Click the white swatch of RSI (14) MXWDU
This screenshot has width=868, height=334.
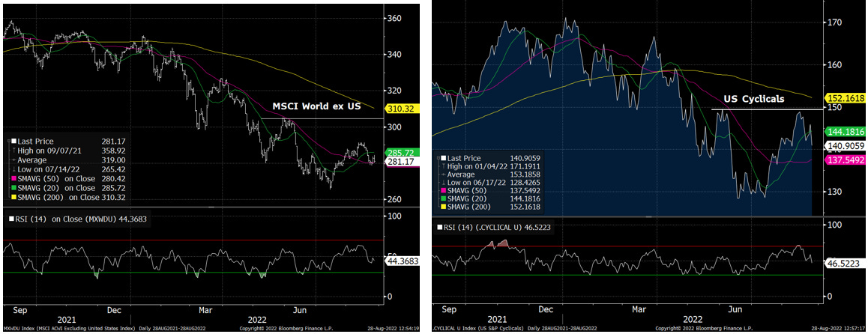pyautogui.click(x=12, y=219)
